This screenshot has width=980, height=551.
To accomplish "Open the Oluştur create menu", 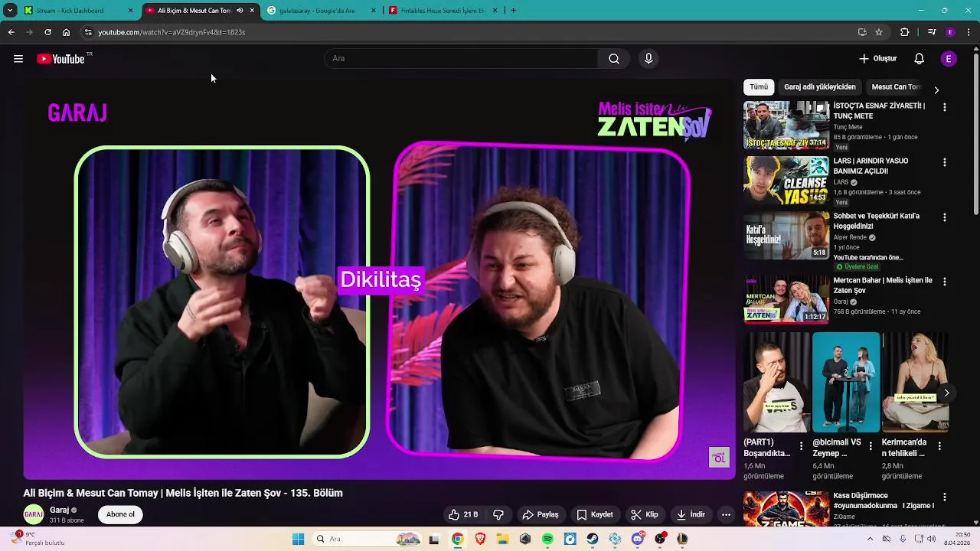I will click(x=877, y=59).
